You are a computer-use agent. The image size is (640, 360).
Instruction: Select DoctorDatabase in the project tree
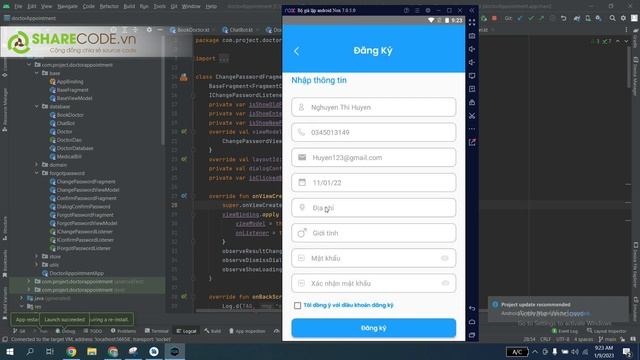pyautogui.click(x=75, y=148)
